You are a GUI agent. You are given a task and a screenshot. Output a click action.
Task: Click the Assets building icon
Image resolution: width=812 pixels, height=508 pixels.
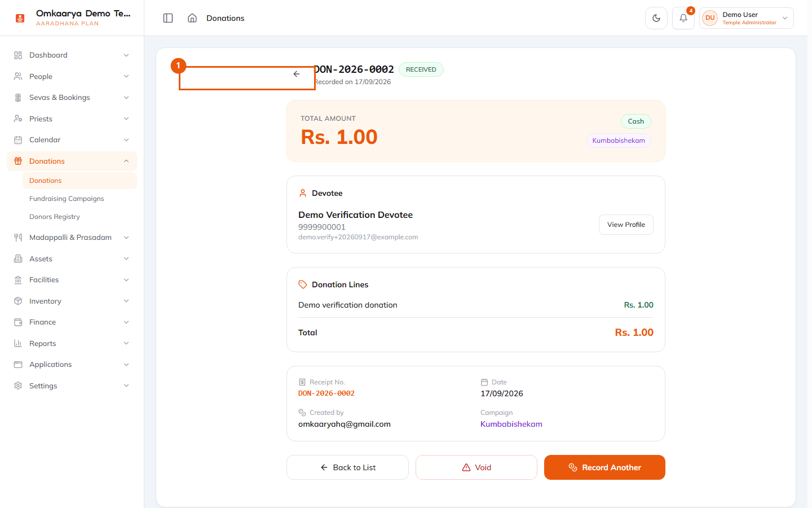[x=18, y=259]
